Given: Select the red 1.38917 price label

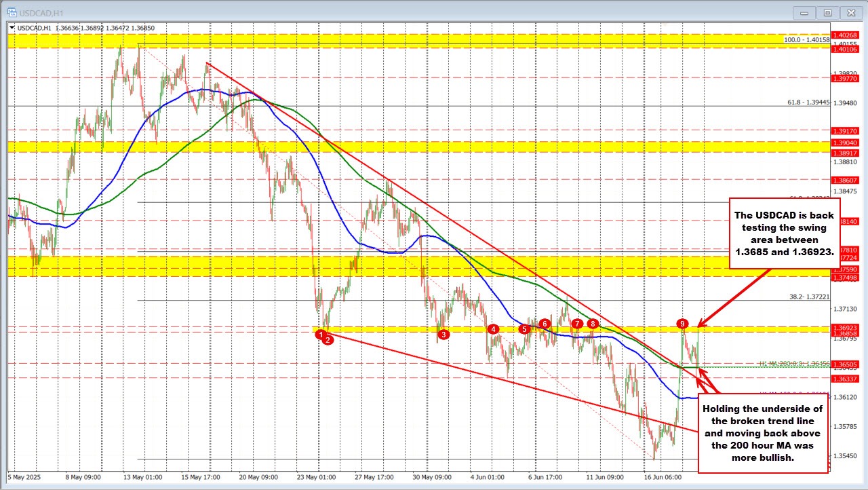Looking at the screenshot, I should coord(845,153).
